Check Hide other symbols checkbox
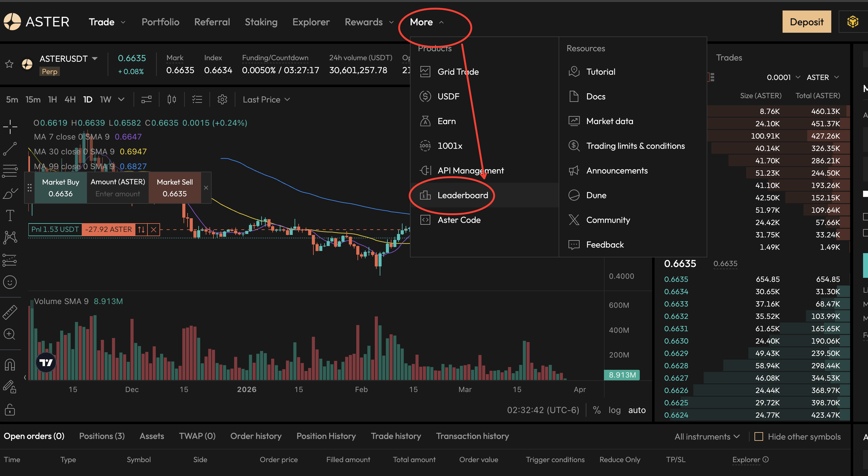This screenshot has height=476, width=868. (758, 436)
